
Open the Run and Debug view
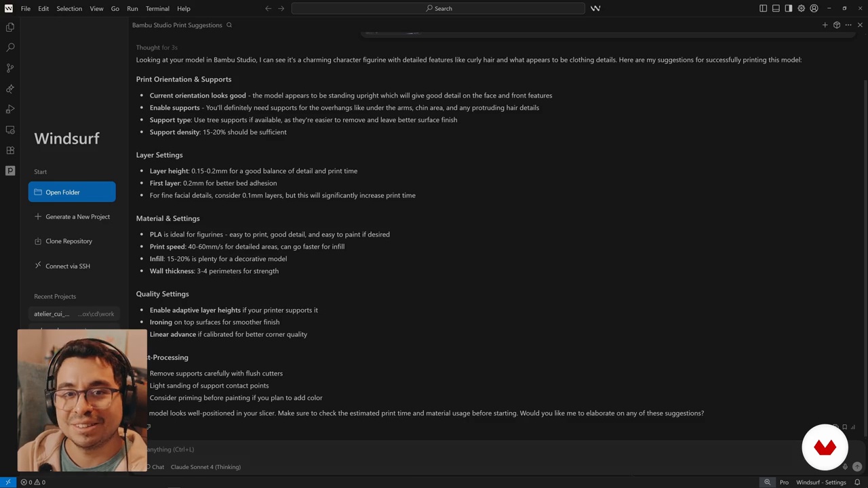tap(10, 109)
